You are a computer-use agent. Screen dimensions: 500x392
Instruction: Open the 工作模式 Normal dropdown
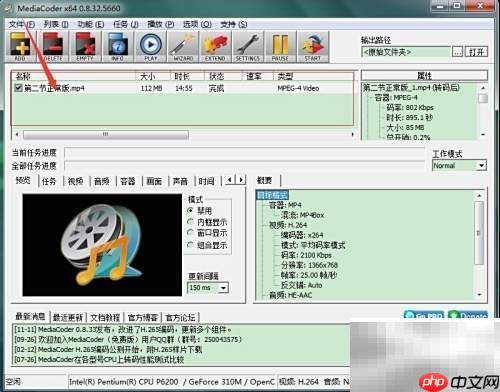tap(459, 165)
